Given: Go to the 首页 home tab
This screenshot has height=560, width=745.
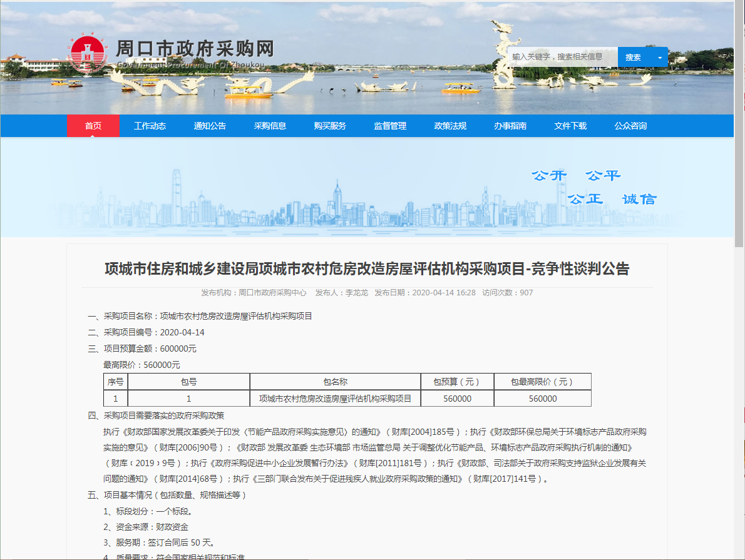Looking at the screenshot, I should click(x=93, y=126).
